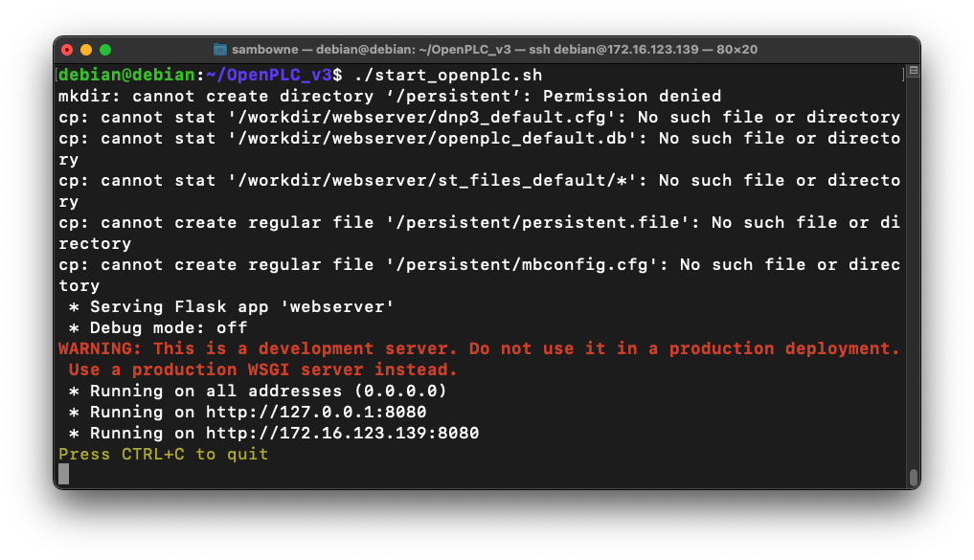Image resolution: width=974 pixels, height=560 pixels.
Task: Click the red WARNING development server text
Action: click(479, 348)
